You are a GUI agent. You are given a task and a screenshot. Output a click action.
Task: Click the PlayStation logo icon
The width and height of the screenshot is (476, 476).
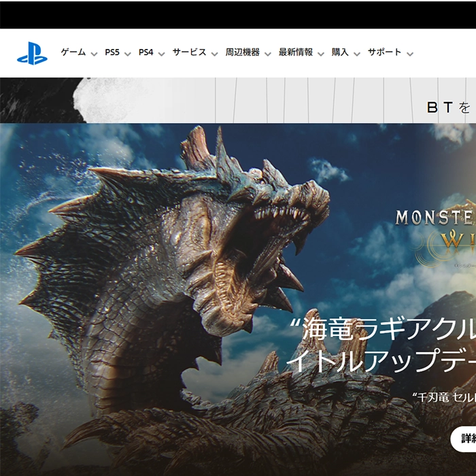tap(32, 53)
